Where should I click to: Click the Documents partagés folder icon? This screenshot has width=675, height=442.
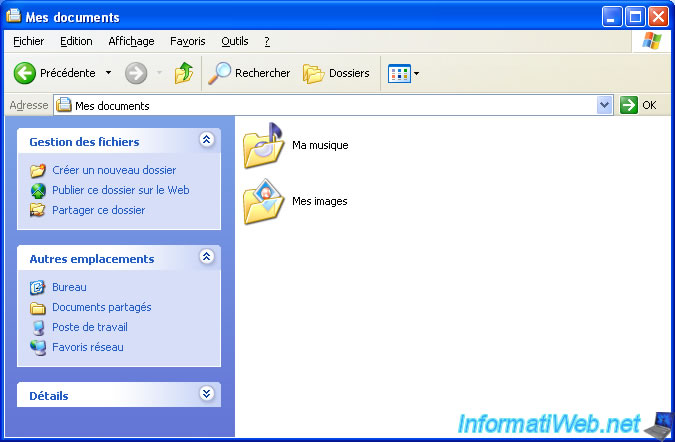(x=38, y=308)
